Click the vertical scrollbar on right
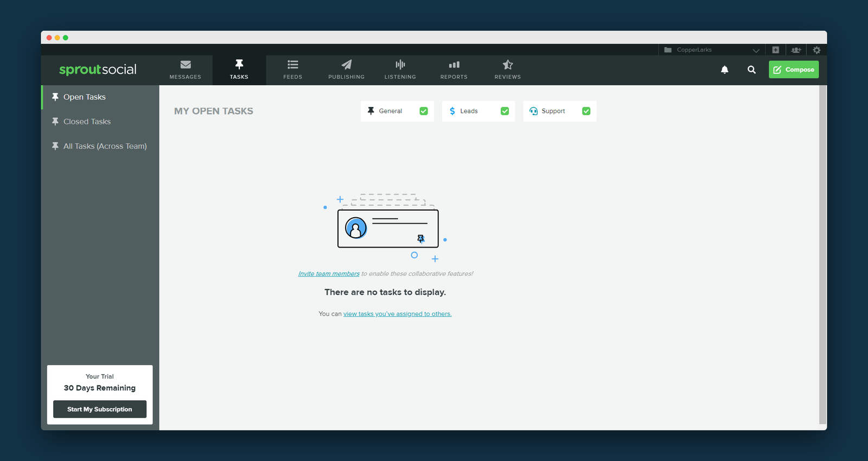This screenshot has height=461, width=868. tap(822, 254)
